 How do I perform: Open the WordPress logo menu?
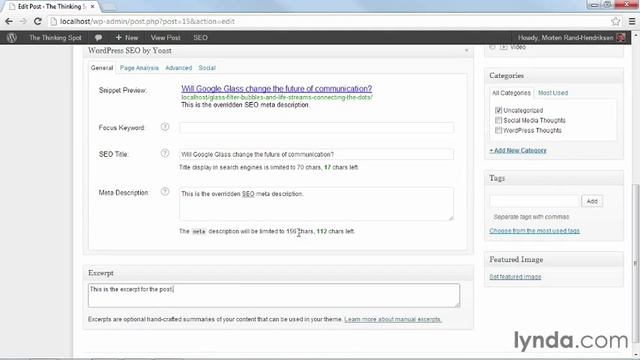point(12,38)
